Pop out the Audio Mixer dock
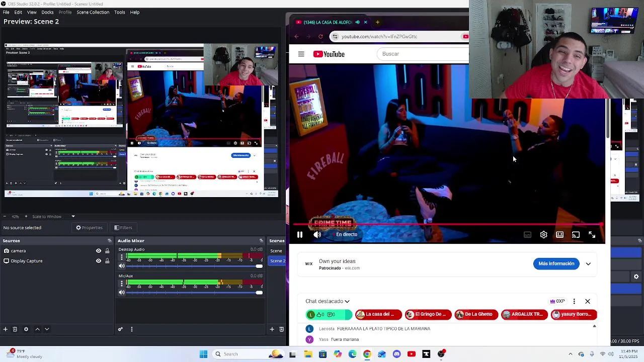The image size is (644, 362). point(261,241)
